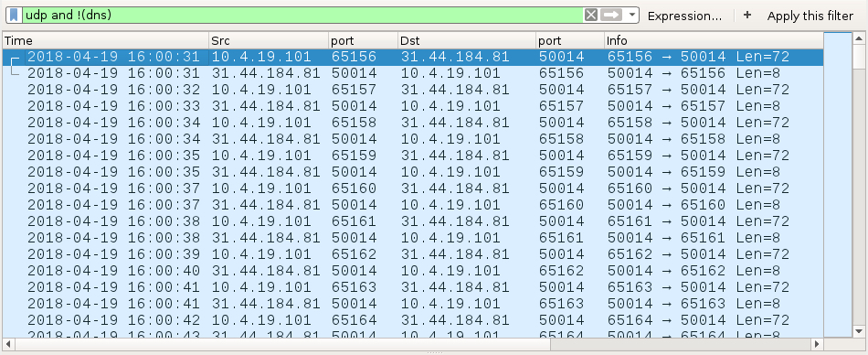Click the horizontal scrollbar thumb at the bottom
The image size is (868, 355).
(283, 344)
